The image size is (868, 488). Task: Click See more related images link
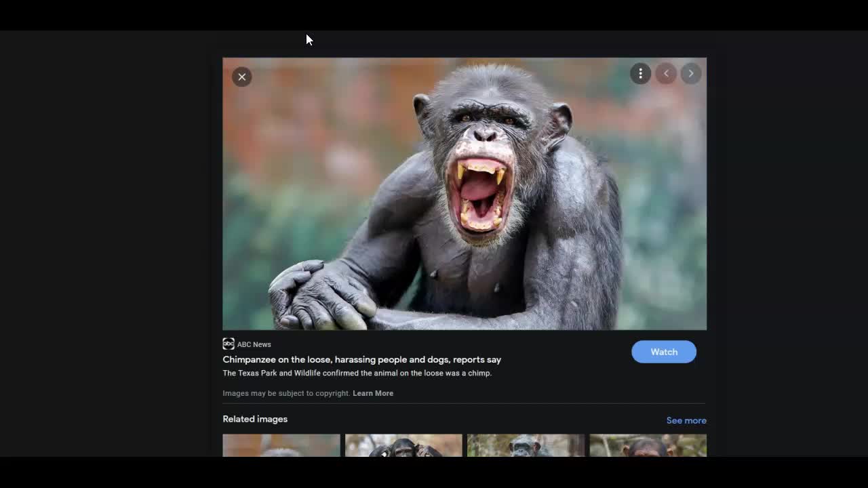686,420
